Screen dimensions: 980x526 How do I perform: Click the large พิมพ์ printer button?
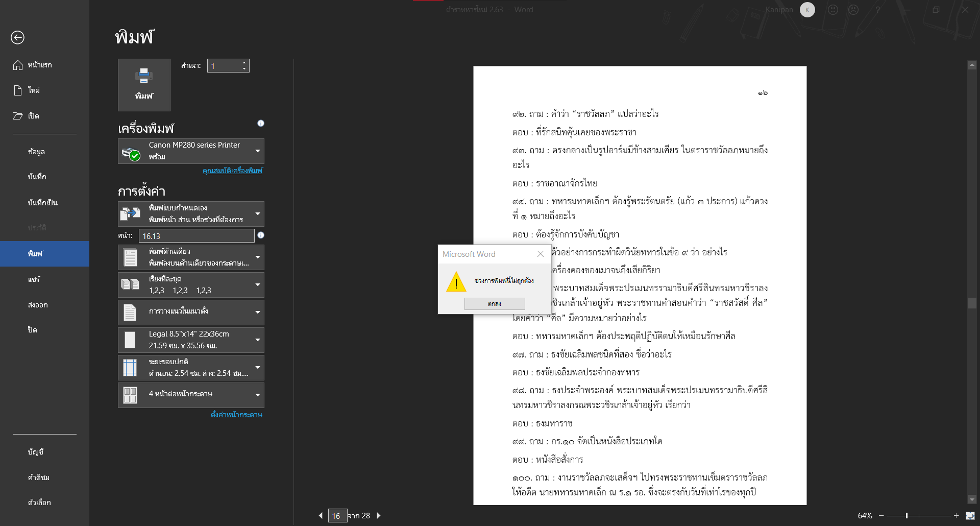pos(144,85)
